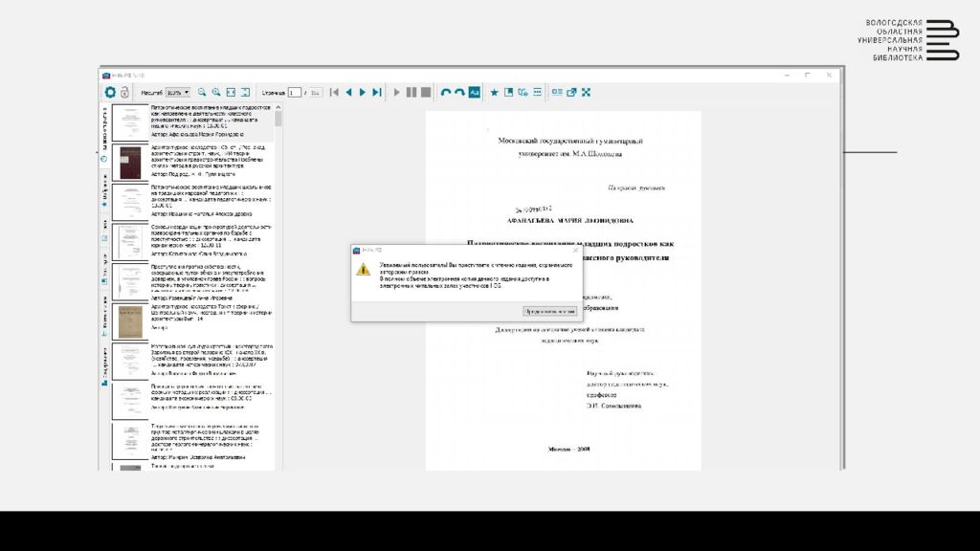Zoom out with the minus magnifier
This screenshot has height=551, width=980.
(202, 93)
